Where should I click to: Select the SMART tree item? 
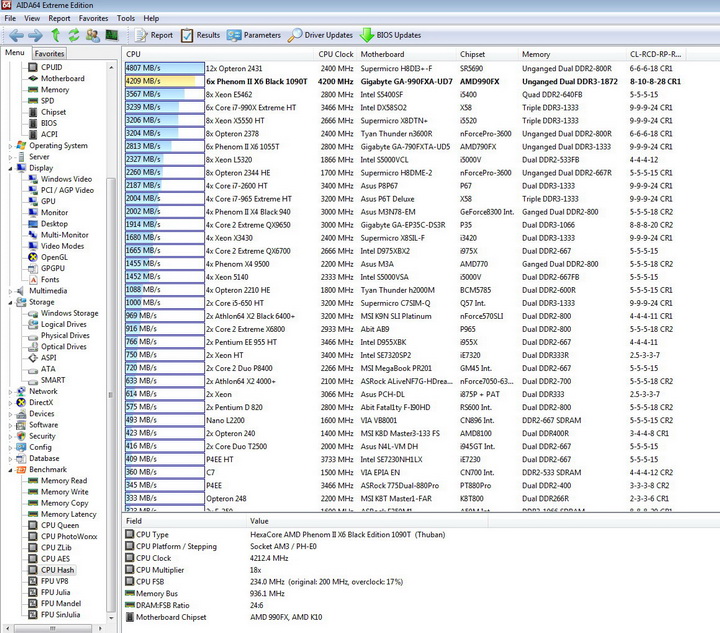[47, 380]
